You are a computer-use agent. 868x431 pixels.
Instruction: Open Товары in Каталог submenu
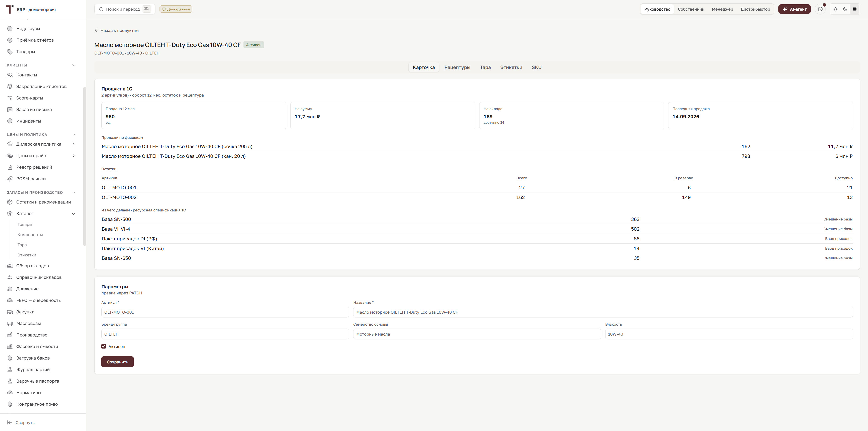[25, 225]
